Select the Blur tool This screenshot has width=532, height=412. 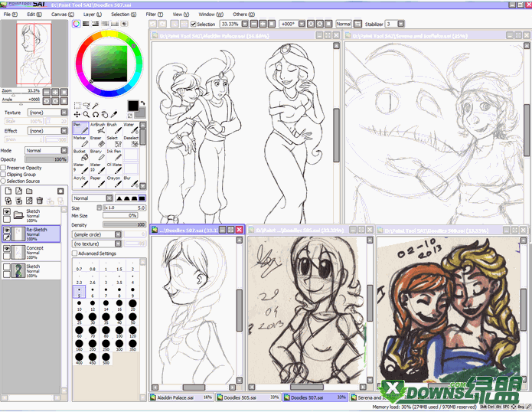[x=131, y=181]
